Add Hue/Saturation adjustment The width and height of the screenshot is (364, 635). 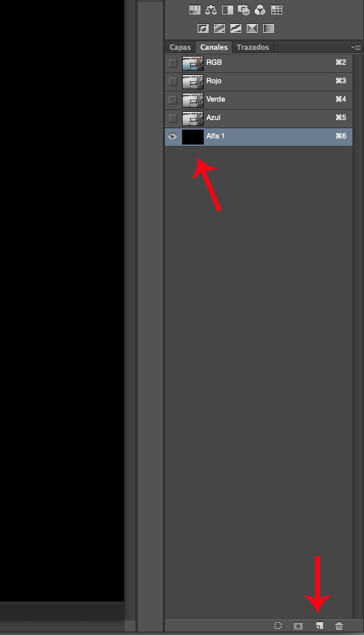pyautogui.click(x=195, y=10)
